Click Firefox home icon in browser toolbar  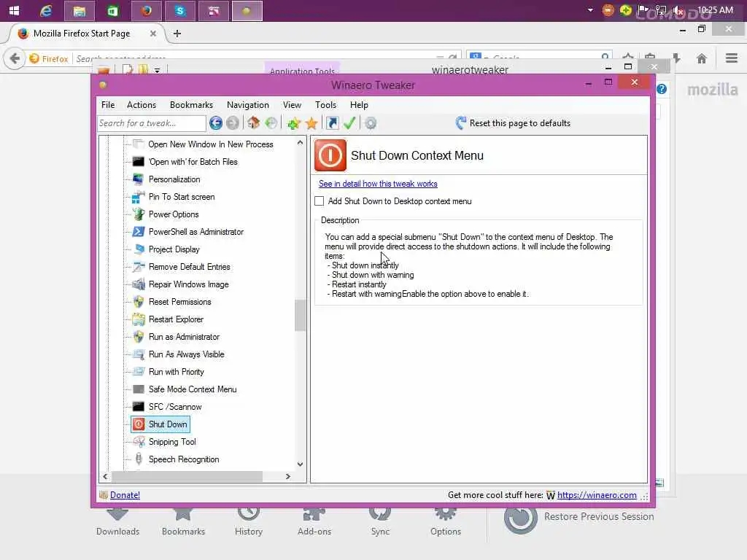pyautogui.click(x=701, y=58)
